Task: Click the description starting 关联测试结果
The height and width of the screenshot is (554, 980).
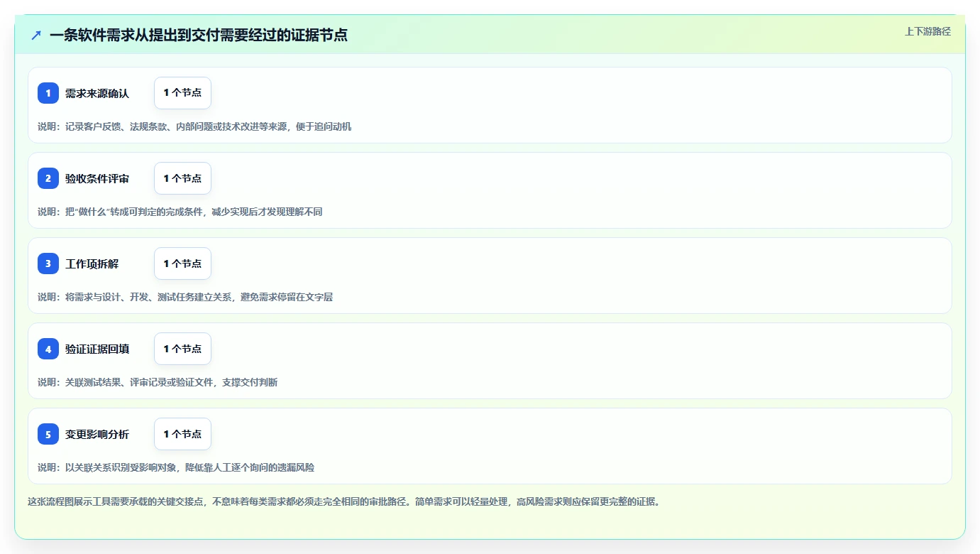Action: 158,382
